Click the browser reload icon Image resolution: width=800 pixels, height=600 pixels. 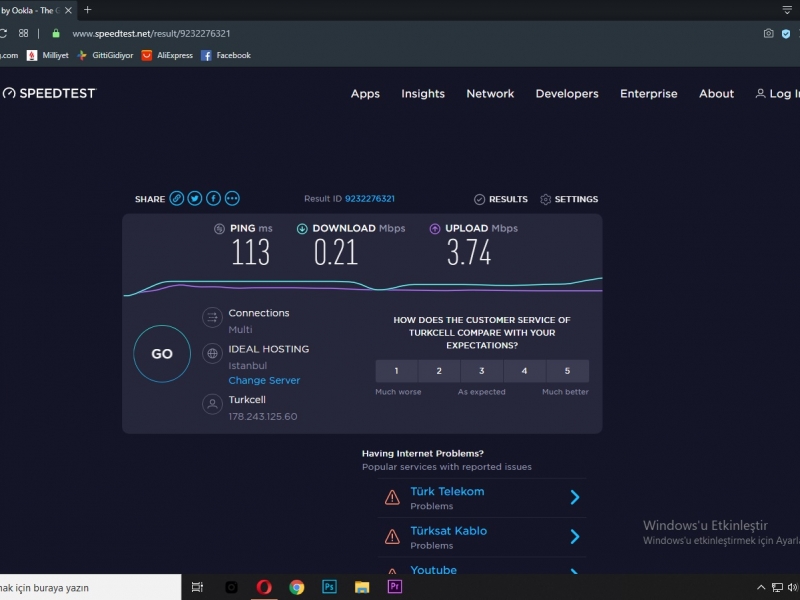point(3,33)
